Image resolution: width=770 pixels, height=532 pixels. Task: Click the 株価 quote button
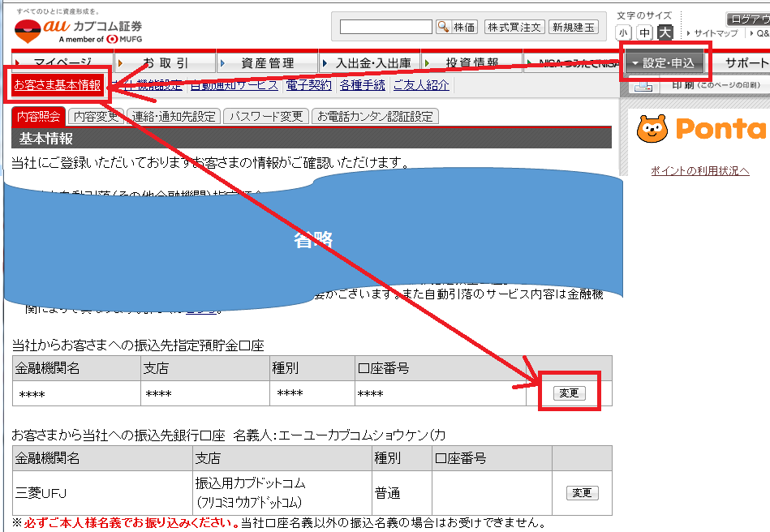[x=465, y=27]
